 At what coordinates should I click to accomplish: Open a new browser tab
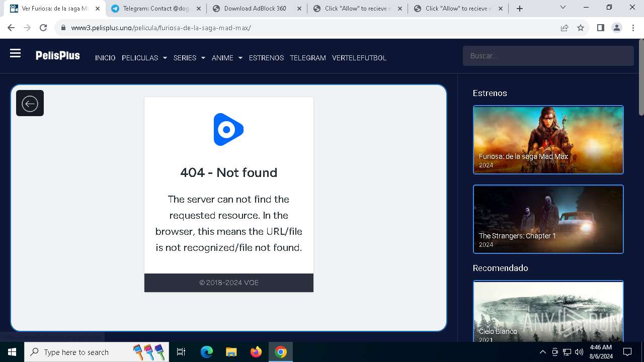click(x=520, y=9)
